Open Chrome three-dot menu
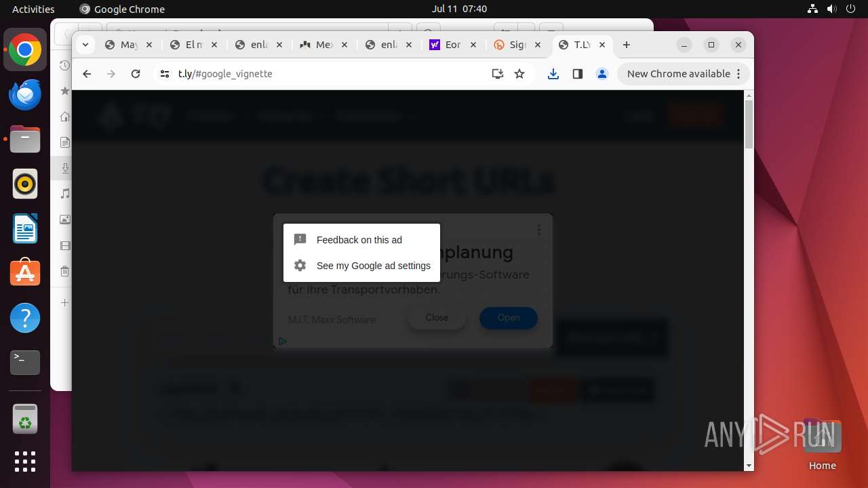 (738, 74)
